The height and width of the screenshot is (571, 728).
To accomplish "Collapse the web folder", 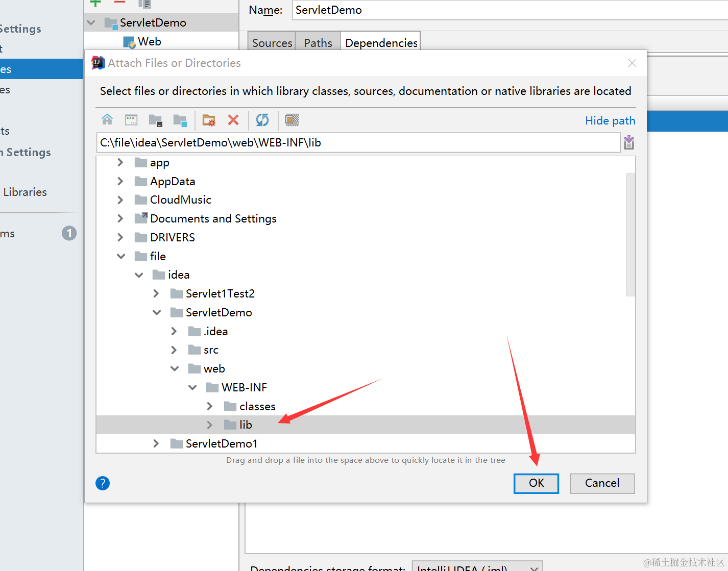I will click(x=175, y=368).
